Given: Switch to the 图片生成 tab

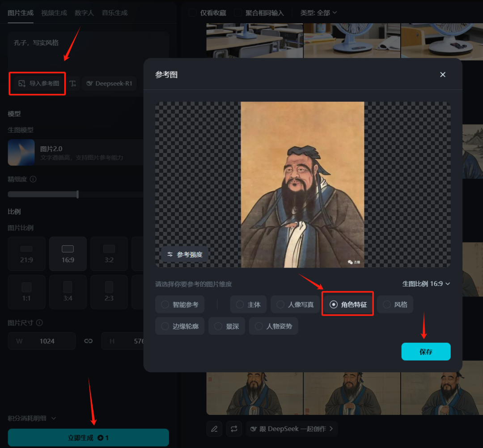Looking at the screenshot, I should coord(21,13).
